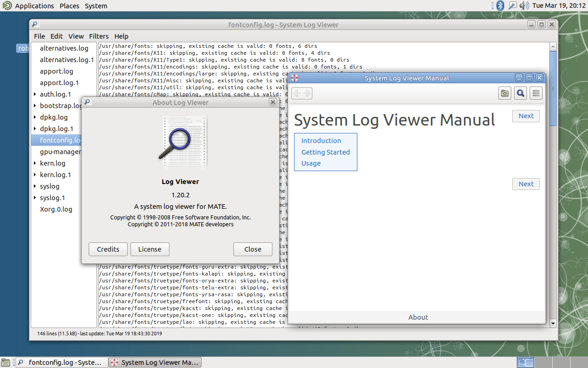The width and height of the screenshot is (588, 368).
Task: Open the View menu
Action: pos(76,36)
